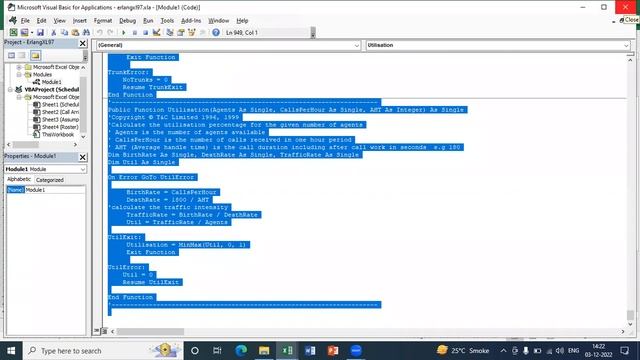Switch to Full Module View at bottom of code window
The height and width of the screenshot is (360, 640).
104,331
